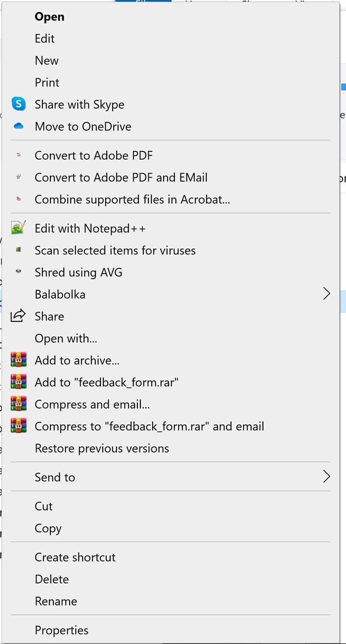
Task: Expand the Send to submenu arrow
Action: click(326, 477)
